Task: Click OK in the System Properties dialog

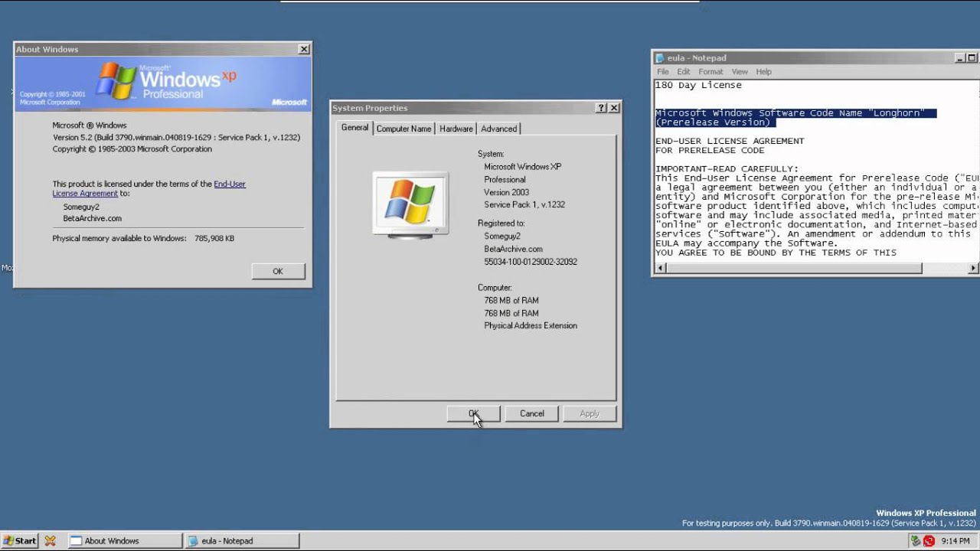Action: (474, 413)
